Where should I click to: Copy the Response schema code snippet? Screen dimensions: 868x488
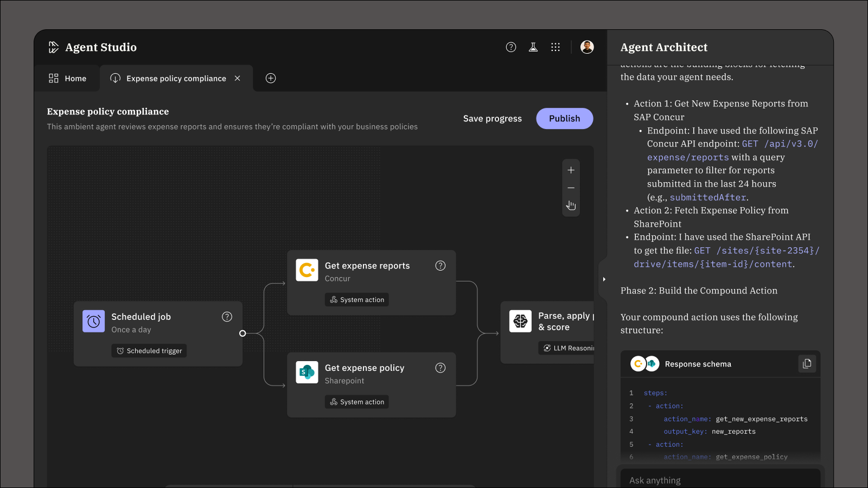coord(807,364)
